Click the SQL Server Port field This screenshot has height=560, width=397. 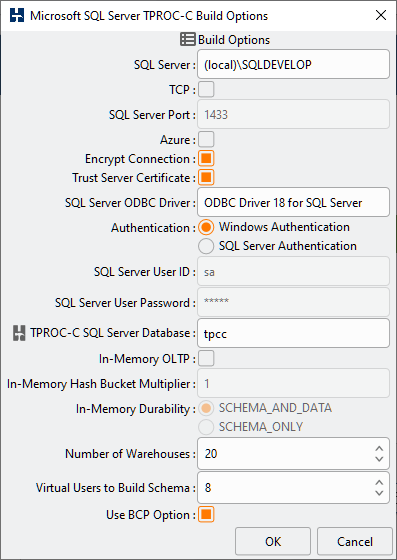[x=293, y=114]
